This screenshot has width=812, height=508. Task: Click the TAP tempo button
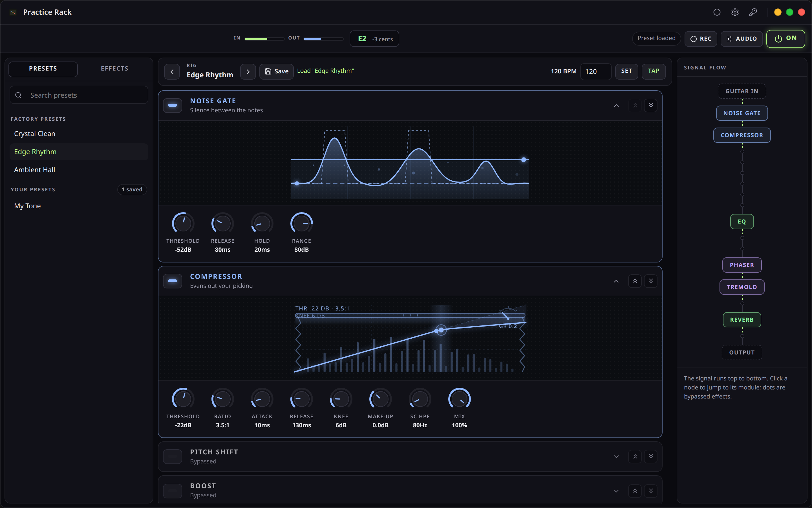click(x=653, y=71)
